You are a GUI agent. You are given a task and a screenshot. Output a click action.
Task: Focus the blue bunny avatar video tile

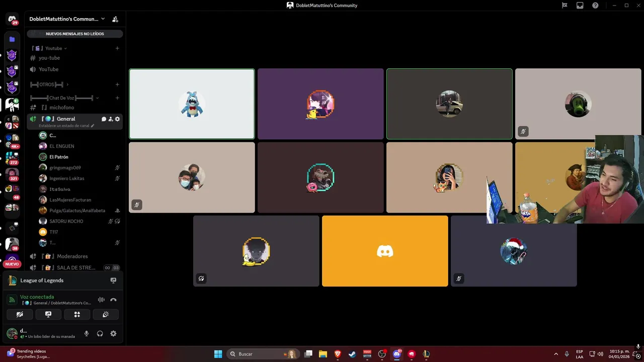192,104
